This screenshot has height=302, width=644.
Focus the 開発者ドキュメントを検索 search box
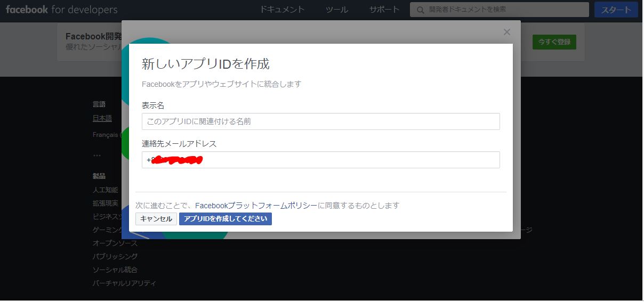[500, 10]
